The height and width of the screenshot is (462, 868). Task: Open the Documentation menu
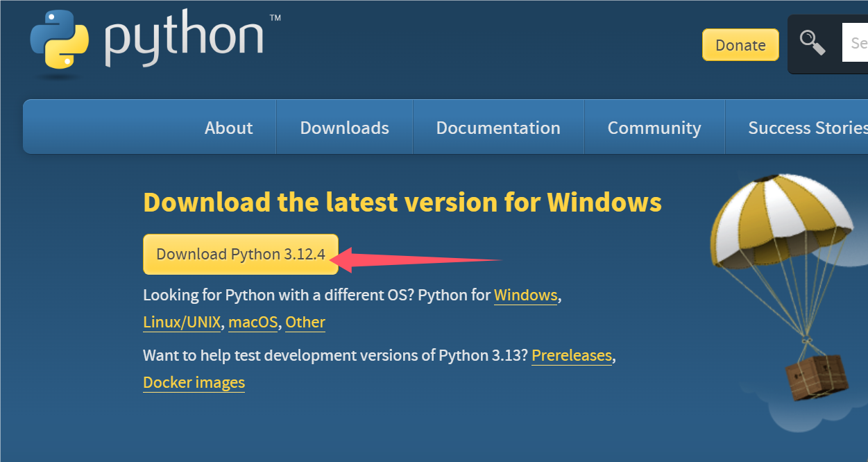[498, 128]
